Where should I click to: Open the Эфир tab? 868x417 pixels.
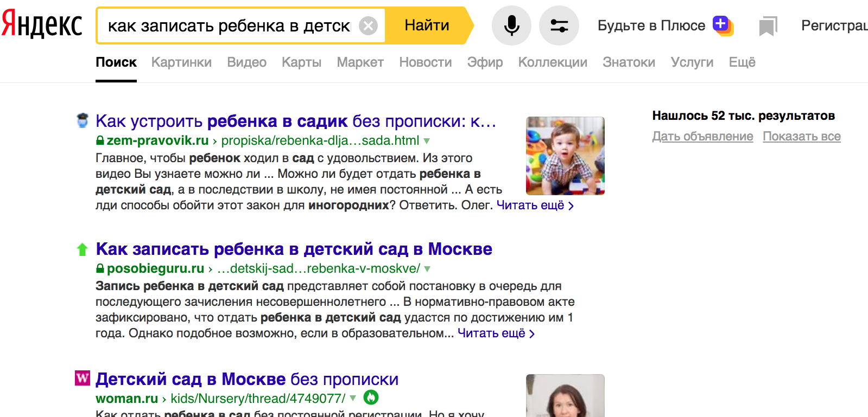(x=485, y=62)
